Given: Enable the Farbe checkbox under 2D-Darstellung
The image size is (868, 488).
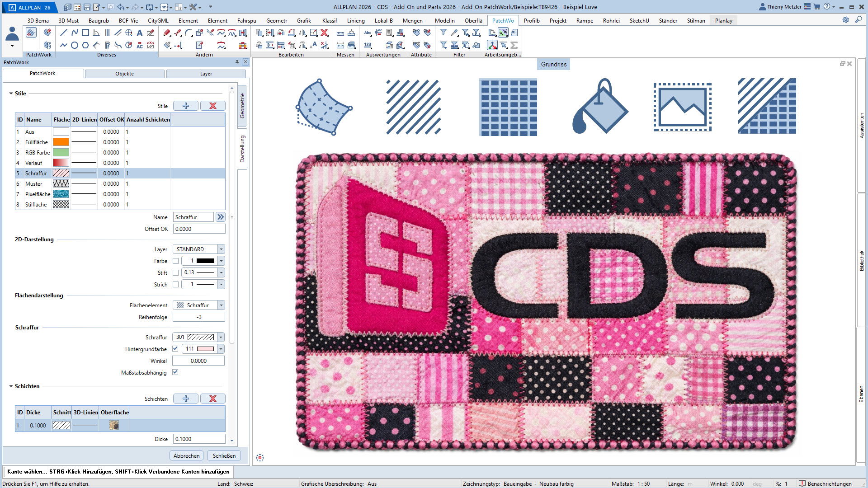Looking at the screenshot, I should [x=175, y=261].
